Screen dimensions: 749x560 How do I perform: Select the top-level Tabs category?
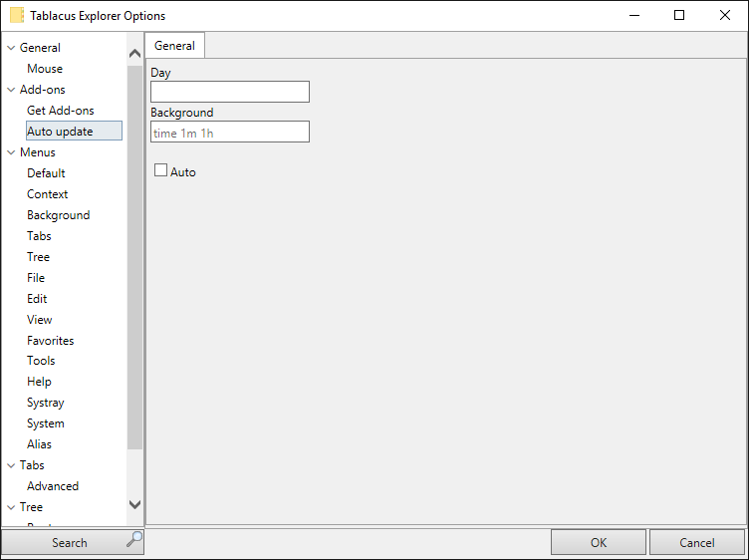[32, 465]
